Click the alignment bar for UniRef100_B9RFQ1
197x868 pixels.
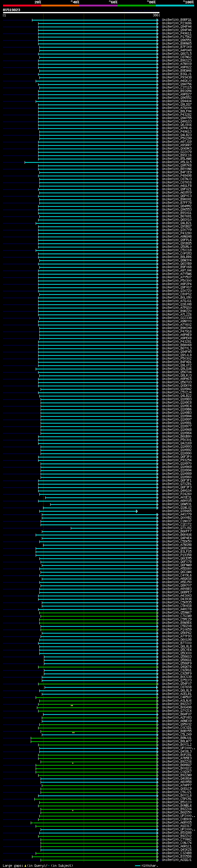click(x=95, y=20)
